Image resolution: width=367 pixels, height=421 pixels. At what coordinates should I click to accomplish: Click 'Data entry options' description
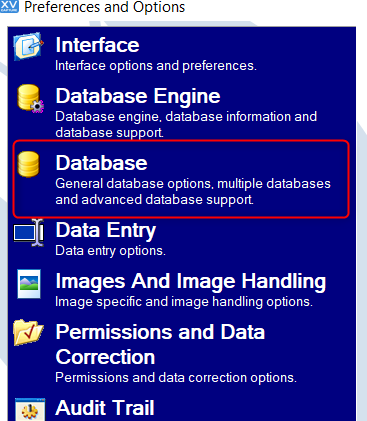(110, 250)
